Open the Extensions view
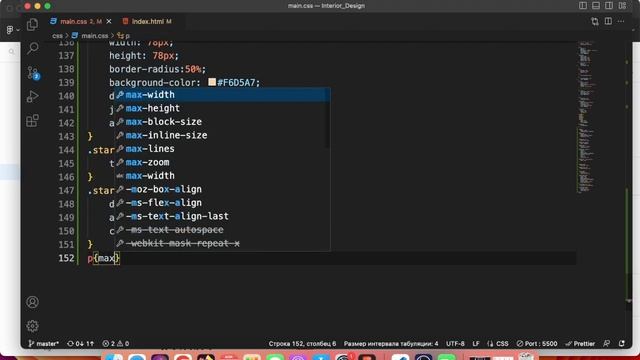 (32, 121)
